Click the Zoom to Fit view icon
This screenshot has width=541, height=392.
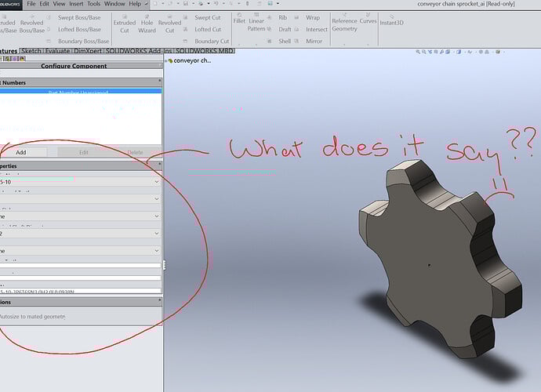pyautogui.click(x=418, y=52)
